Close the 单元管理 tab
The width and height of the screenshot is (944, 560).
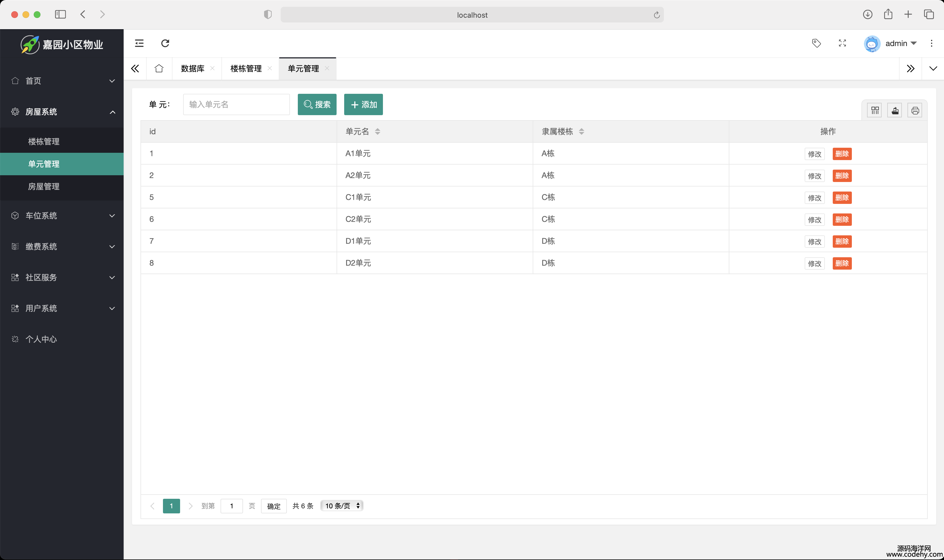(x=327, y=68)
